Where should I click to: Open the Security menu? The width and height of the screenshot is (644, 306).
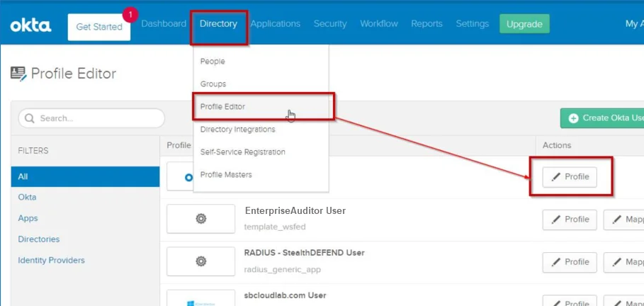tap(330, 24)
